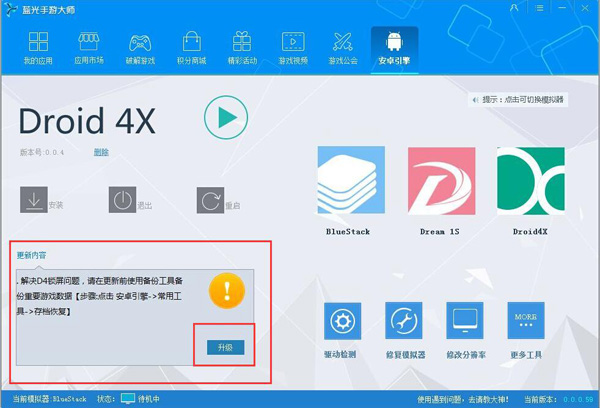
Task: Click the 退出 power icon
Action: coord(122,200)
